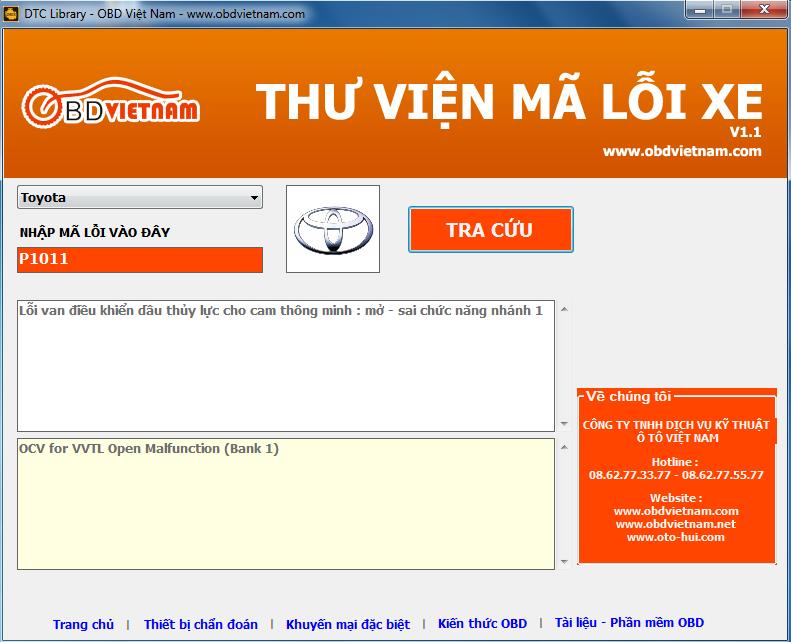
Task: Focus the P1011 error code input field
Action: click(x=140, y=260)
